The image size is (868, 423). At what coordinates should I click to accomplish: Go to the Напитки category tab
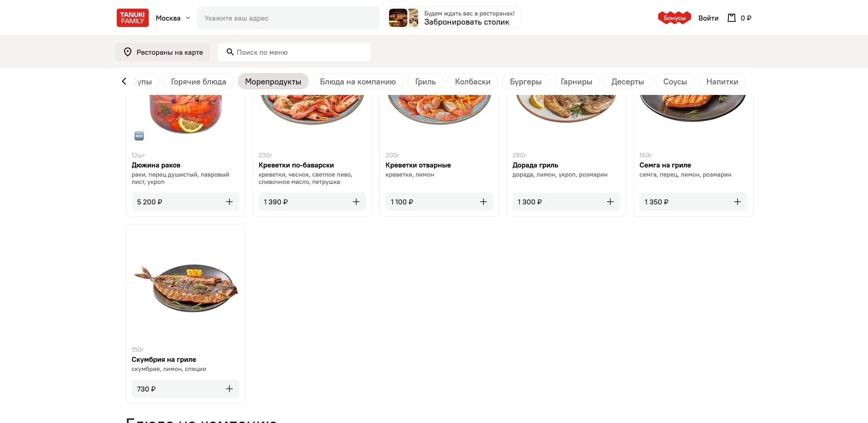722,82
